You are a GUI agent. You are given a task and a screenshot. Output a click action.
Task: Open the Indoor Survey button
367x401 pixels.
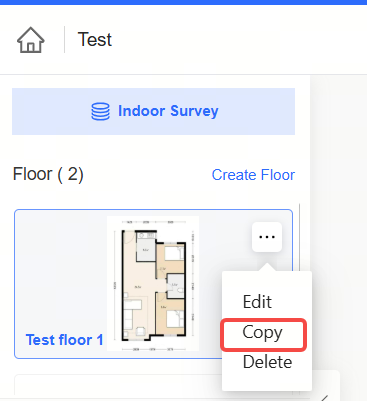pos(153,111)
